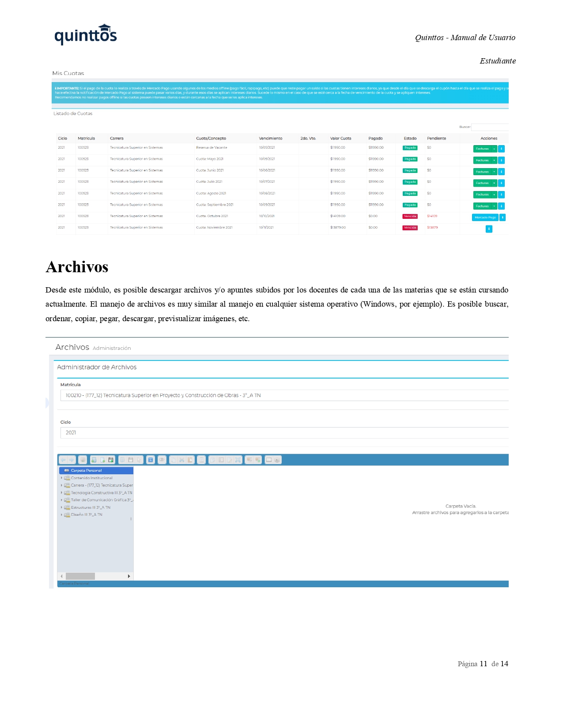Click the tree scrollbar right arrow
Viewport: 563px width, 728px height.
[129, 576]
